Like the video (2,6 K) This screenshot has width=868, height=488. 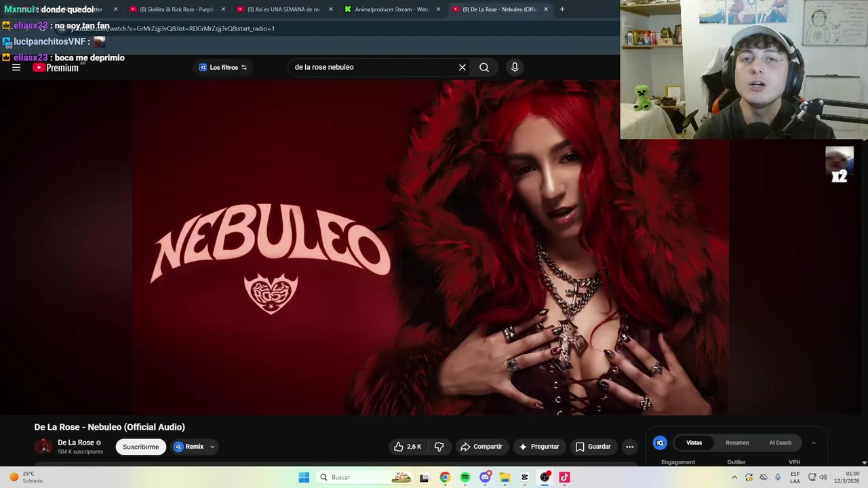(x=408, y=447)
